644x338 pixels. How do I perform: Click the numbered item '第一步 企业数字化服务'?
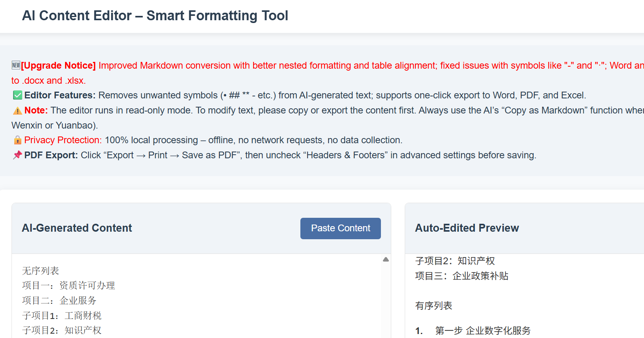[483, 331]
